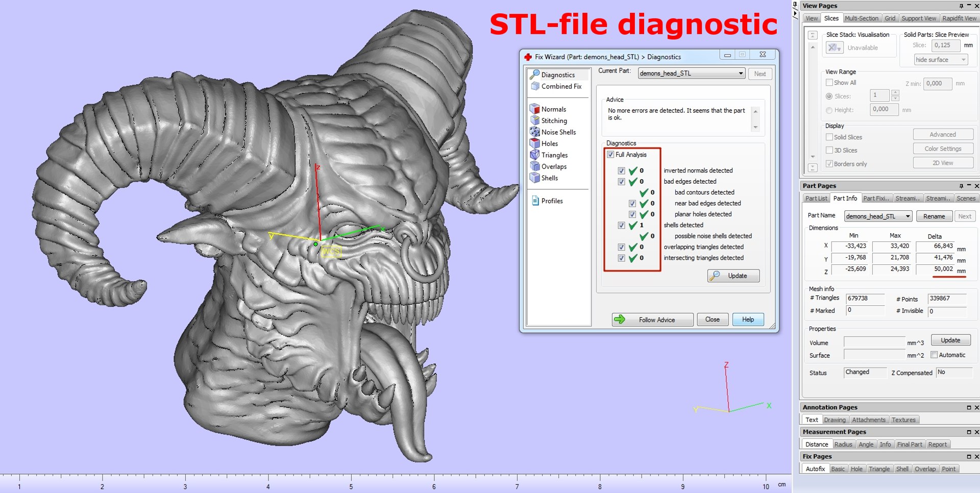Screen dimensions: 980x493
Task: Click the Rename button for the part
Action: tap(934, 216)
